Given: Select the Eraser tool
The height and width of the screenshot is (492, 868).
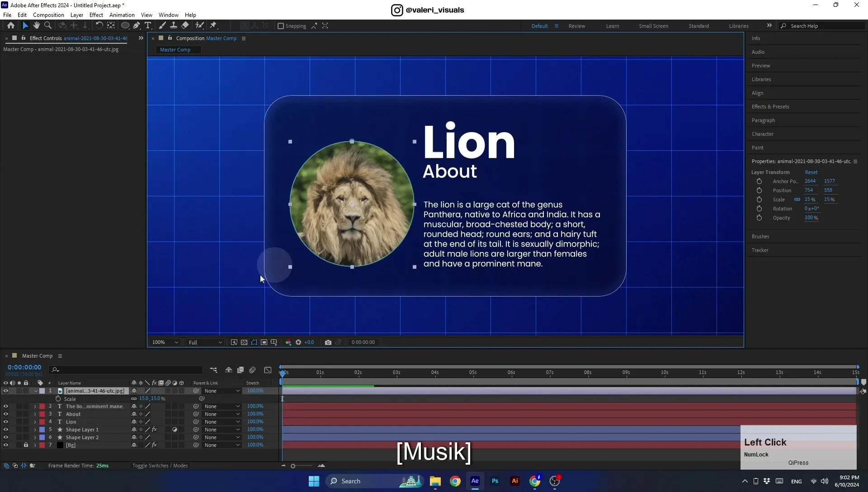Looking at the screenshot, I should click(185, 26).
